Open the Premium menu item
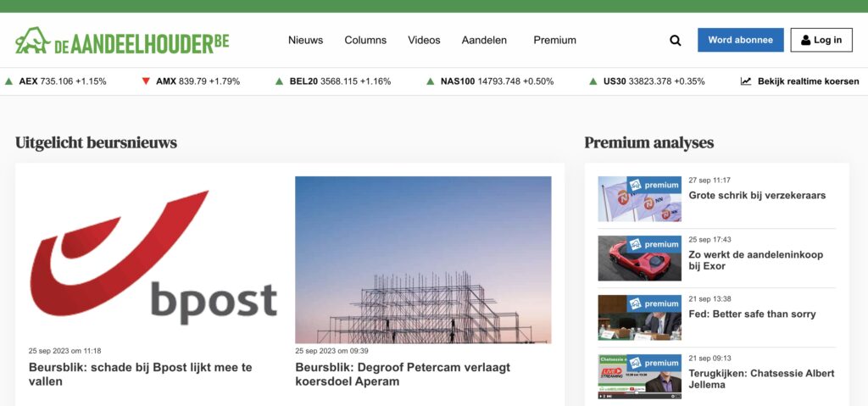Screen dimensions: 868x406 pos(554,40)
